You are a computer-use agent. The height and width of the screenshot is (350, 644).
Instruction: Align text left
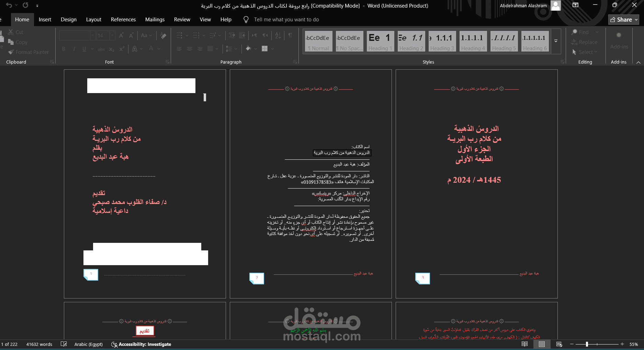[179, 49]
